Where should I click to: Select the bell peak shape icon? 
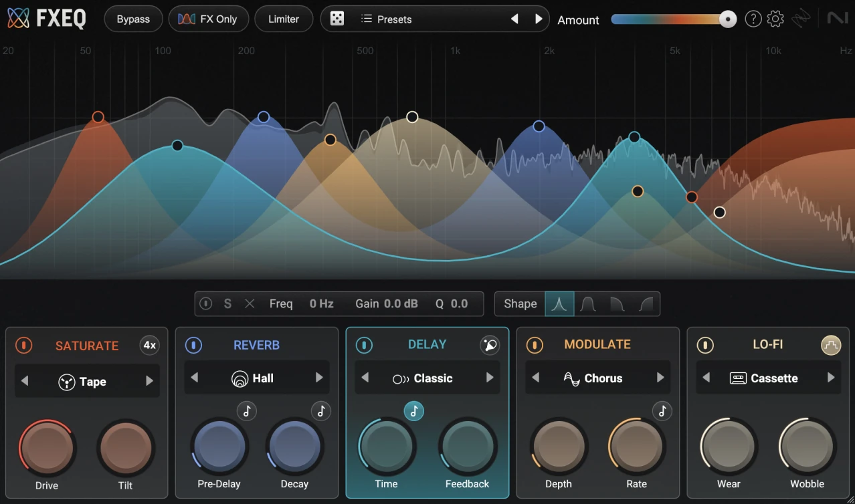560,304
